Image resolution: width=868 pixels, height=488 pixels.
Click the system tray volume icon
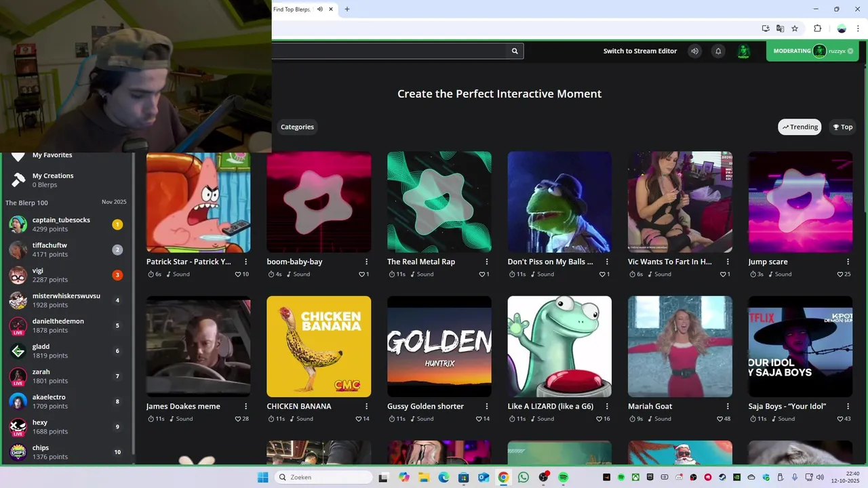(820, 477)
